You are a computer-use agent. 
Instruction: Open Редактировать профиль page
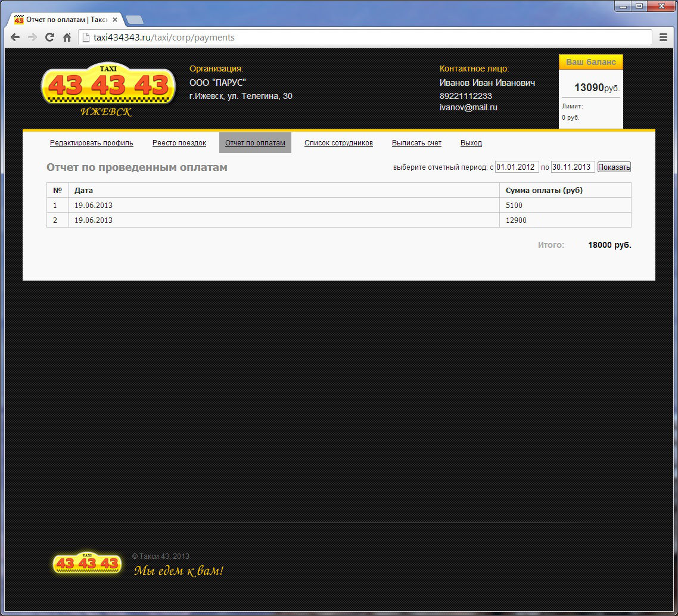click(92, 143)
